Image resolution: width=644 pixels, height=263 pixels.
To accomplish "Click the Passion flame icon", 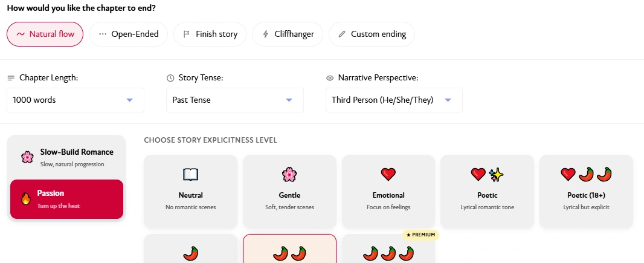I will pyautogui.click(x=26, y=200).
